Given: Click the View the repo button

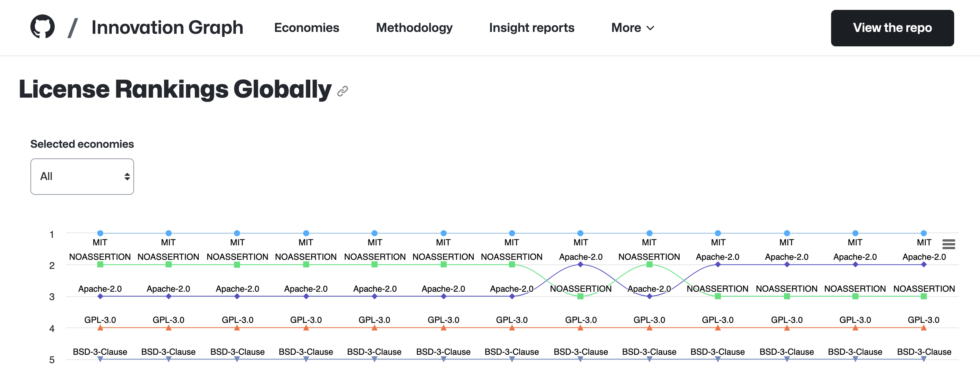Looking at the screenshot, I should pos(892,28).
